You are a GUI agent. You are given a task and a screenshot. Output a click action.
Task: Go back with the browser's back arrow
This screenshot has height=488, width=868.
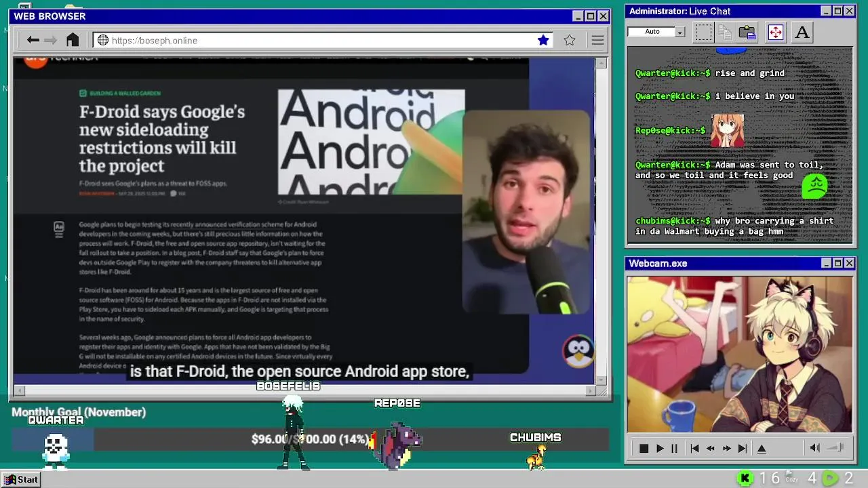pyautogui.click(x=33, y=40)
